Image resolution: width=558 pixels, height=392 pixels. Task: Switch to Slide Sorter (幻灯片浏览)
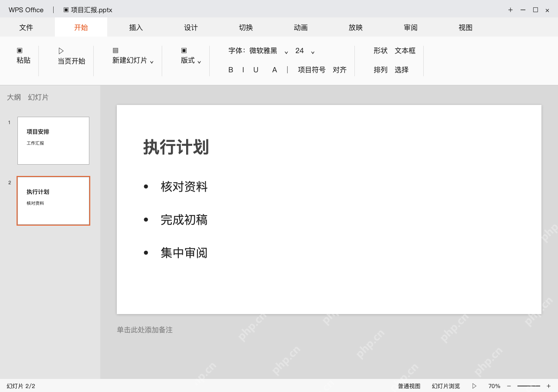coord(446,386)
